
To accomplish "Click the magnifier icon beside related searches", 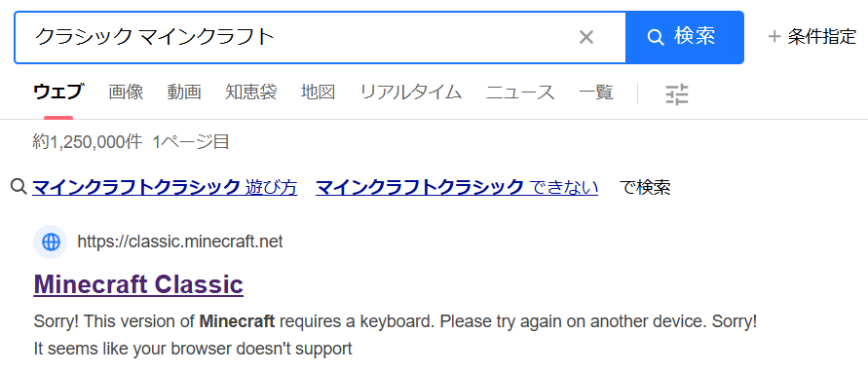I will click(19, 187).
